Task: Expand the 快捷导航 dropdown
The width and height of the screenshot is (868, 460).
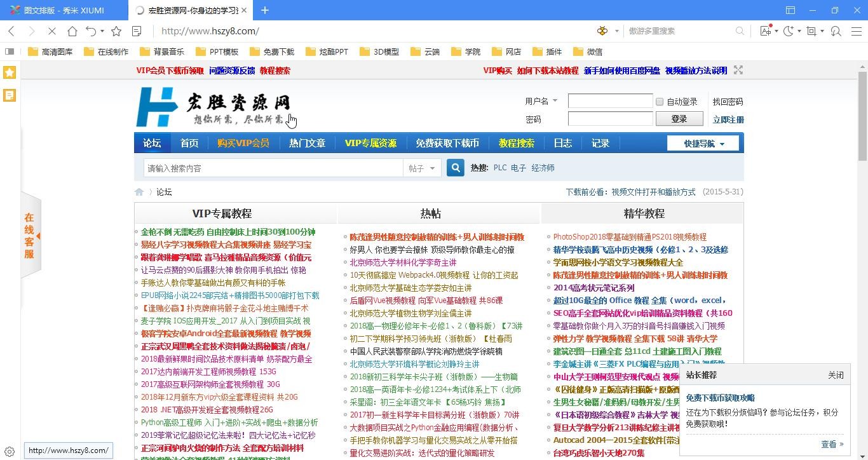Action: 703,144
